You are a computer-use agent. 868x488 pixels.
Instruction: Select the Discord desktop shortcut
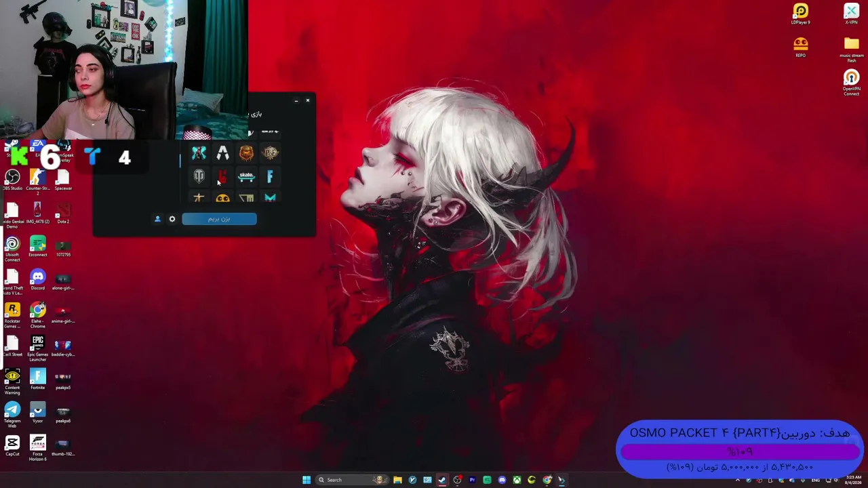coord(37,280)
